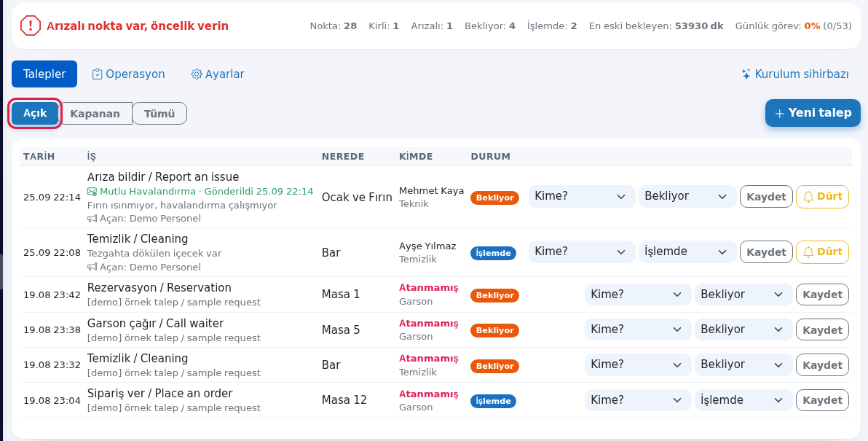Click the 'Arıza bildir / Report an issue' title

point(163,177)
